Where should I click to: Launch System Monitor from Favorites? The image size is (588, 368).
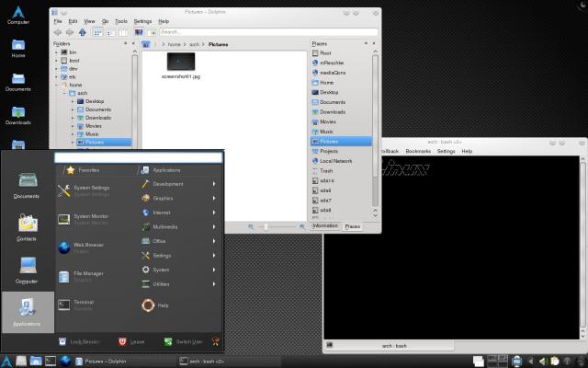[84, 219]
